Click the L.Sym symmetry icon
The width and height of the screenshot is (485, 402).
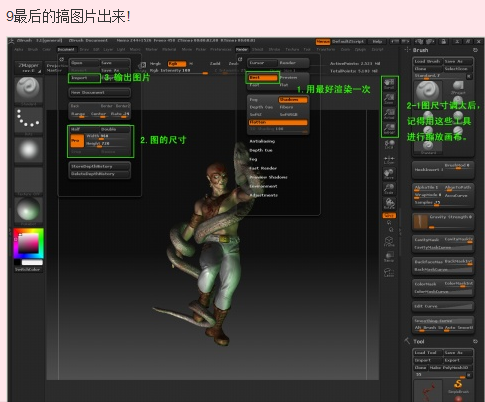click(389, 160)
